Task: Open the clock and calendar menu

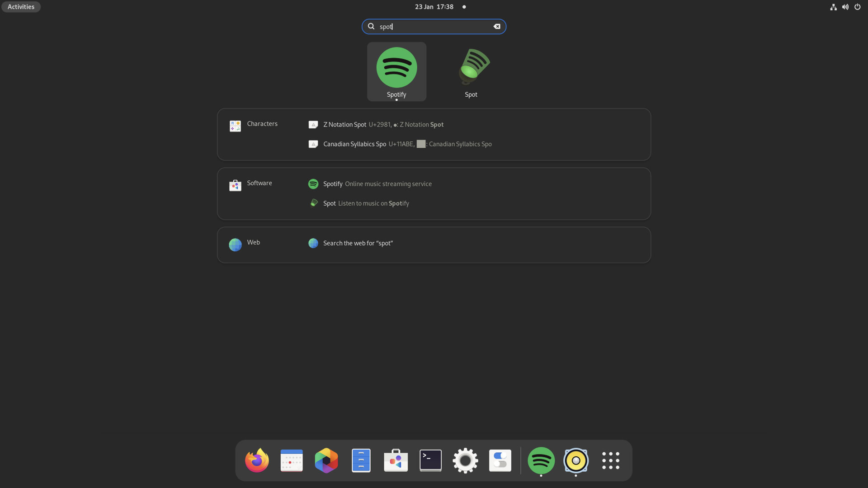Action: point(434,7)
